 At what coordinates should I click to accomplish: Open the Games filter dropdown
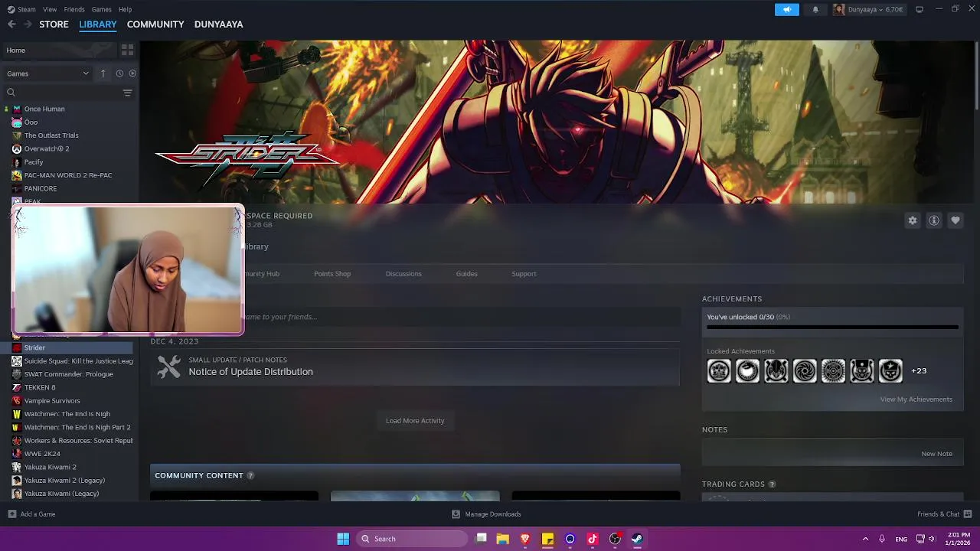[47, 73]
